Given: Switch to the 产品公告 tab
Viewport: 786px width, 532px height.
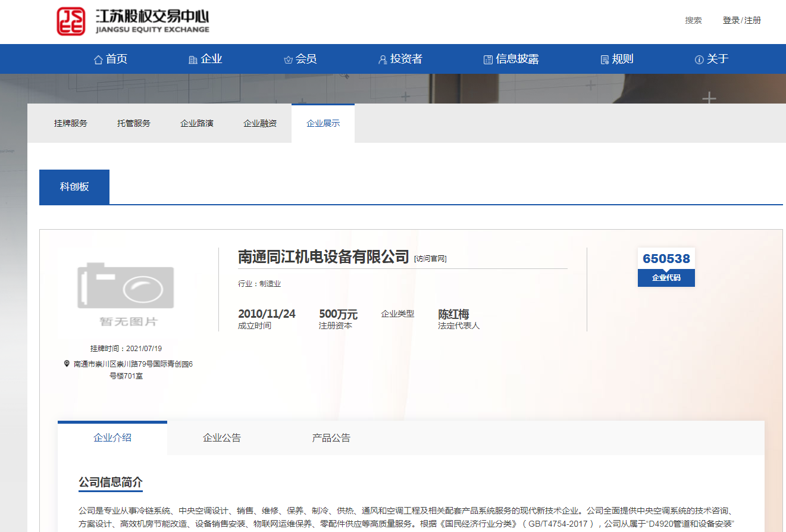Looking at the screenshot, I should point(331,438).
